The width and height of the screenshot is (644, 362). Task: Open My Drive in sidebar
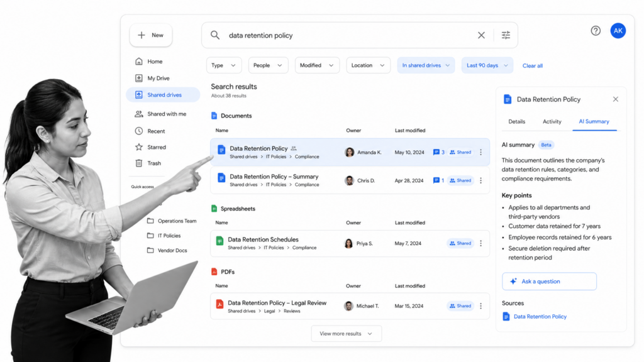tap(152, 78)
